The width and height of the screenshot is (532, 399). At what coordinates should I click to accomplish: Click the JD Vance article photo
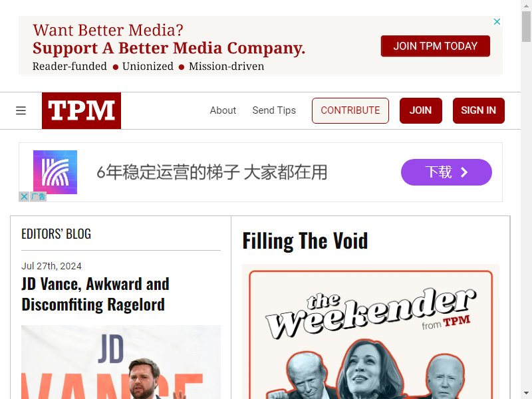[x=121, y=362]
